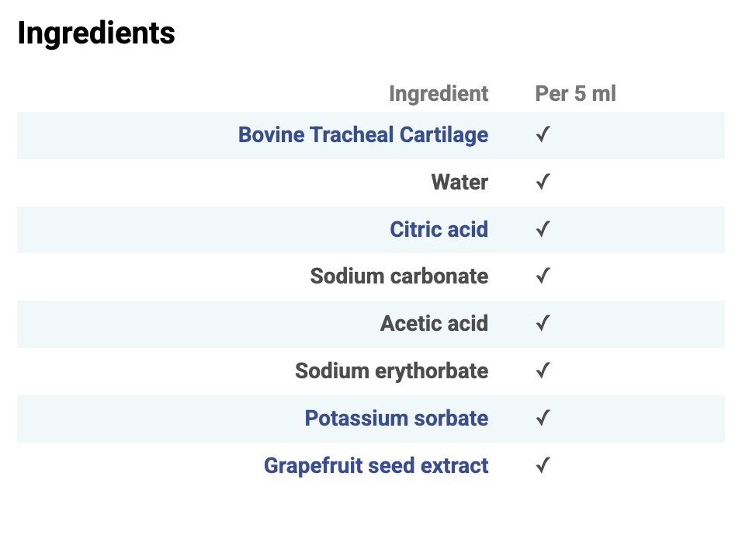Click the blank area right of the Water checkmark
756x553 pixels.
click(x=644, y=183)
